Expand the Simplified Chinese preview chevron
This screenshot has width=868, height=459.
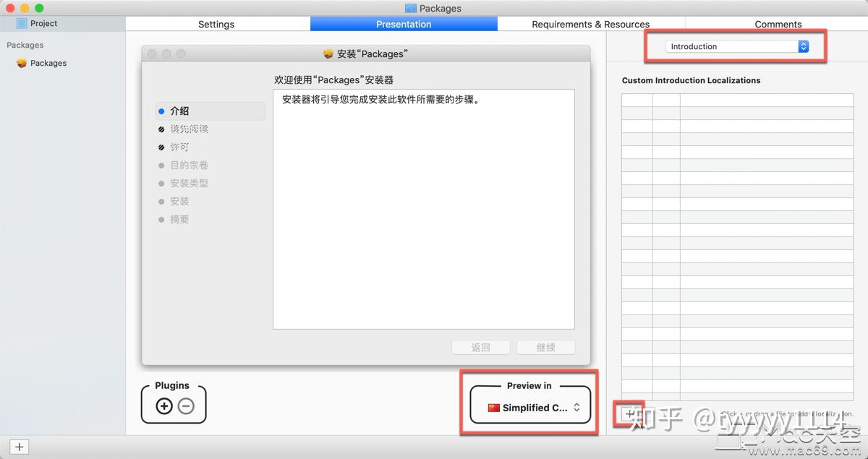[576, 408]
